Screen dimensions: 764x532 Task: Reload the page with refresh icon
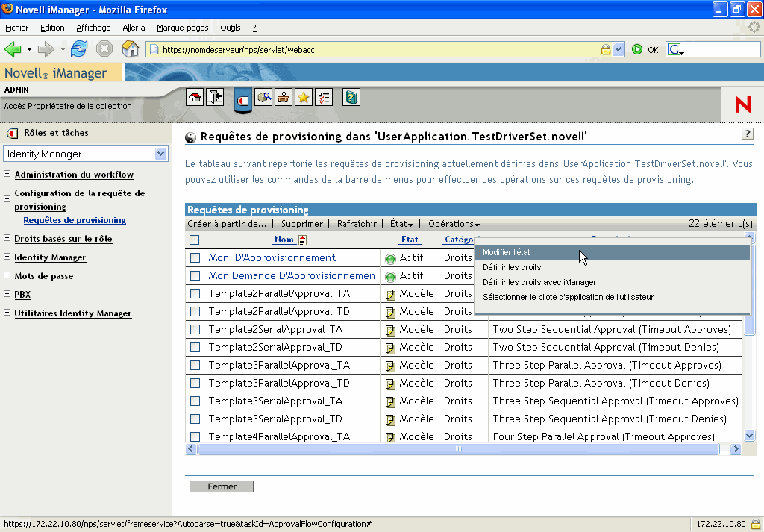click(x=79, y=49)
